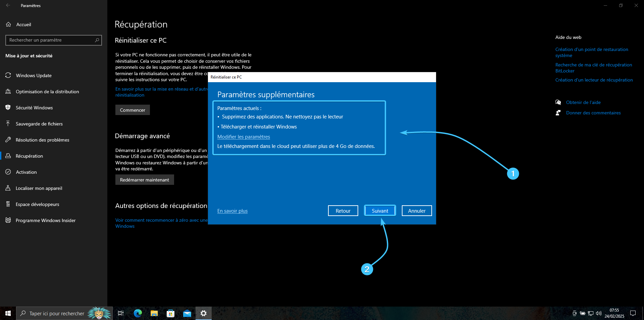This screenshot has height=320, width=644.
Task: Open the Mail app from the taskbar
Action: [x=187, y=313]
